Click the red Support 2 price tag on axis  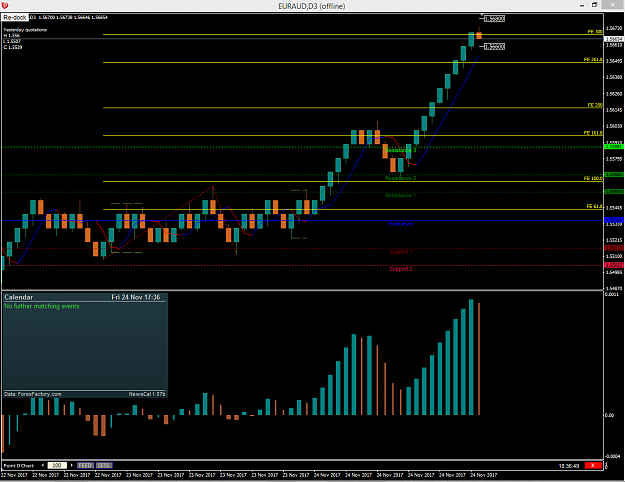pos(614,265)
